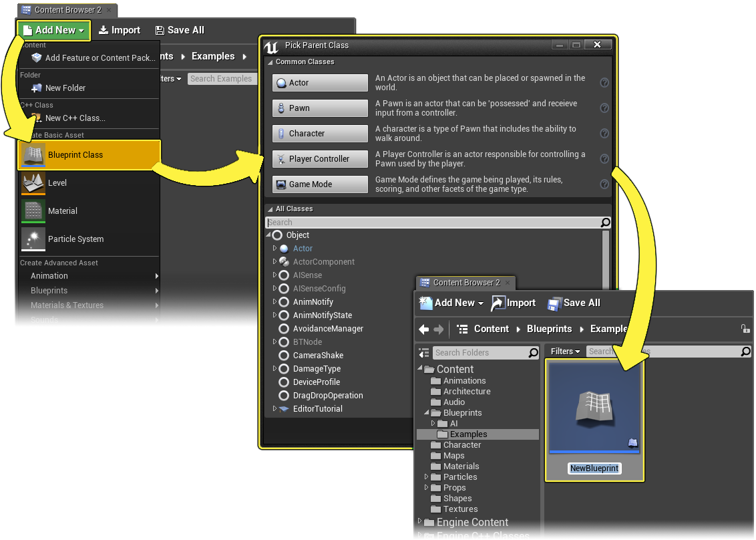Viewport: 756px width, 540px height.
Task: Open the help icon beside the Actor description
Action: (604, 83)
